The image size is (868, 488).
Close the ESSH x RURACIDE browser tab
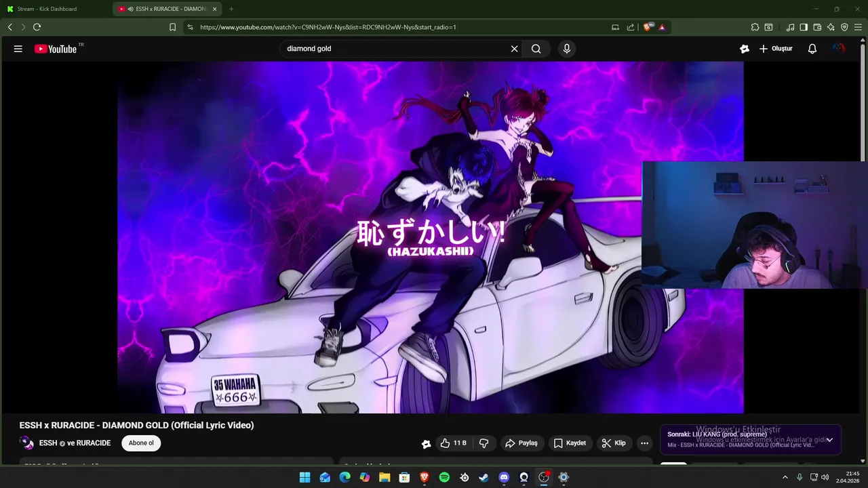[x=215, y=9]
